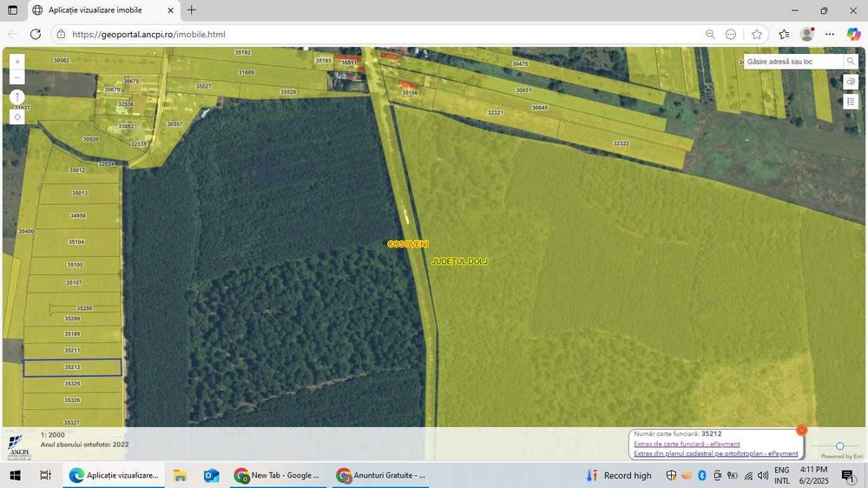Screen dimensions: 868x488
Task: Add page to favorites star
Action: click(x=757, y=35)
